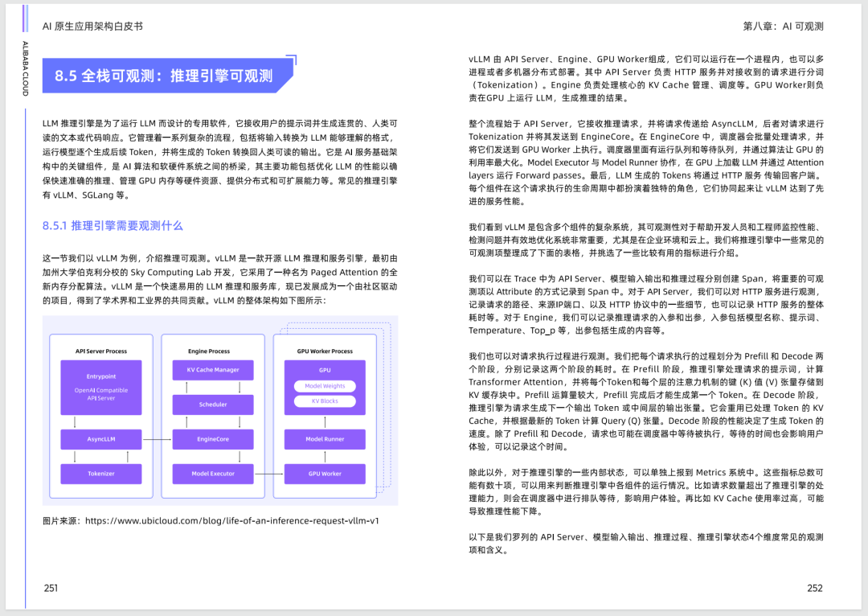The width and height of the screenshot is (868, 616).
Task: Click the vertical 'ALIBABA CLOUD' side label
Action: click(x=25, y=68)
